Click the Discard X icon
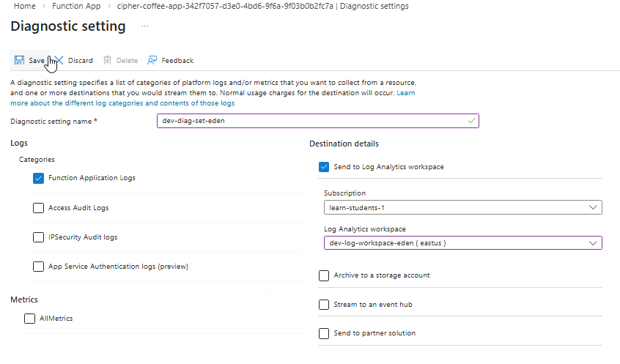The height and width of the screenshot is (364, 620). pos(59,60)
